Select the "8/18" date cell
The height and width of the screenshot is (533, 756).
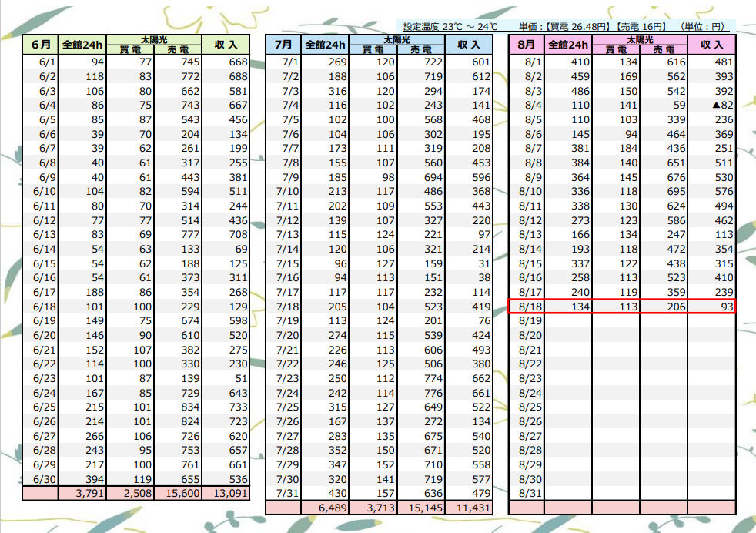click(x=527, y=307)
